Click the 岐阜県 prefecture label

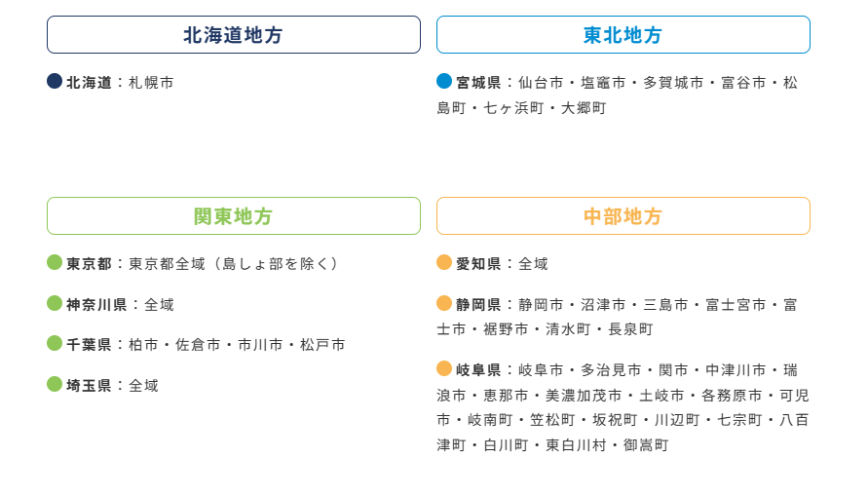(479, 369)
